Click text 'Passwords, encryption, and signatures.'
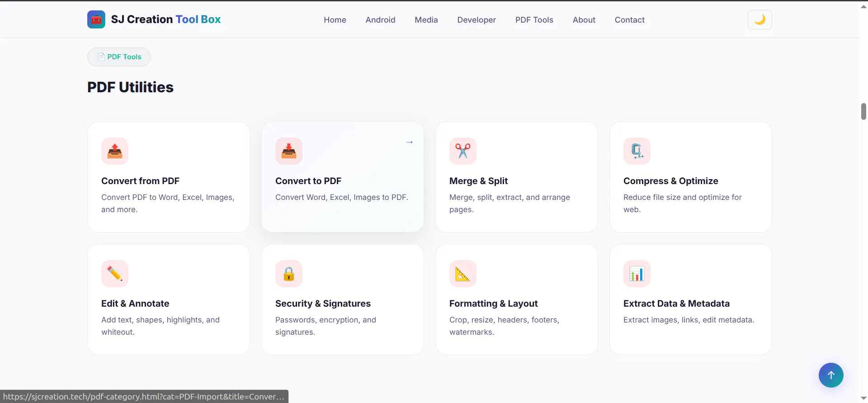This screenshot has height=403, width=868. [x=325, y=326]
